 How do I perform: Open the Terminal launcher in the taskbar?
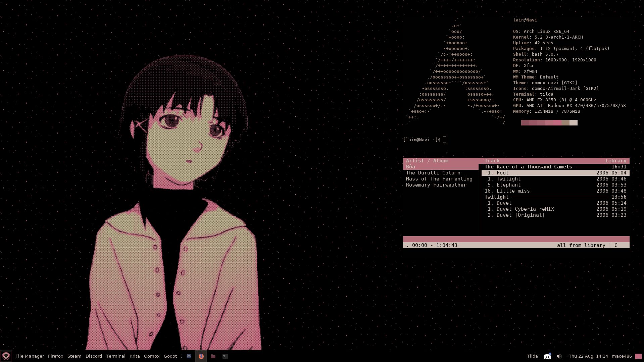[x=115, y=356]
